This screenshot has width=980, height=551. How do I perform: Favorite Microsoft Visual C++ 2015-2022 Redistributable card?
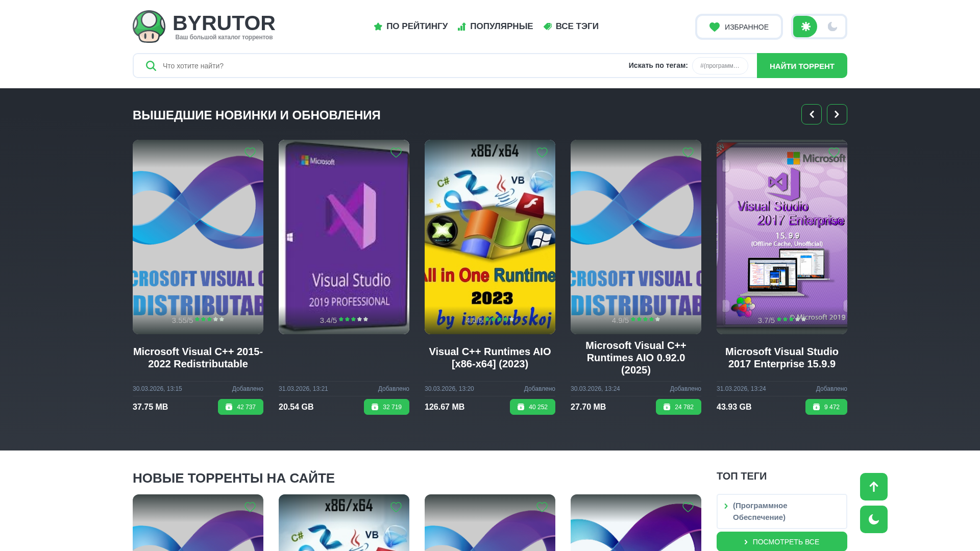250,153
